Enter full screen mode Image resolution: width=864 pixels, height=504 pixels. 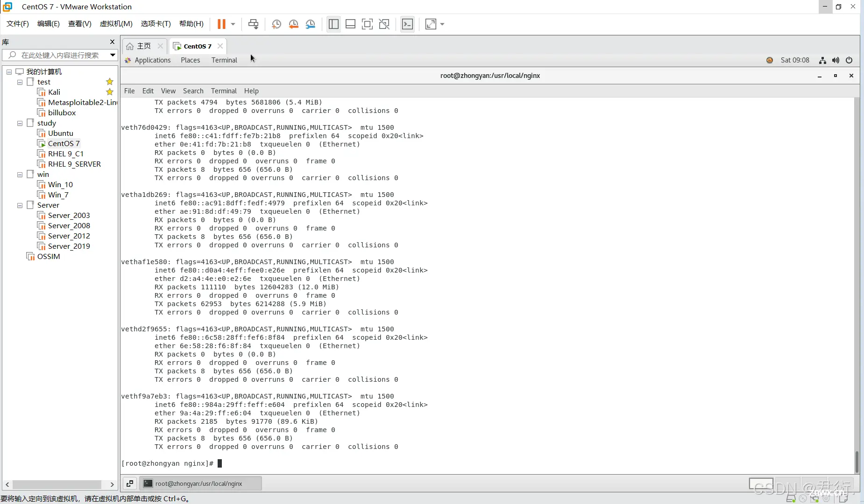(367, 24)
